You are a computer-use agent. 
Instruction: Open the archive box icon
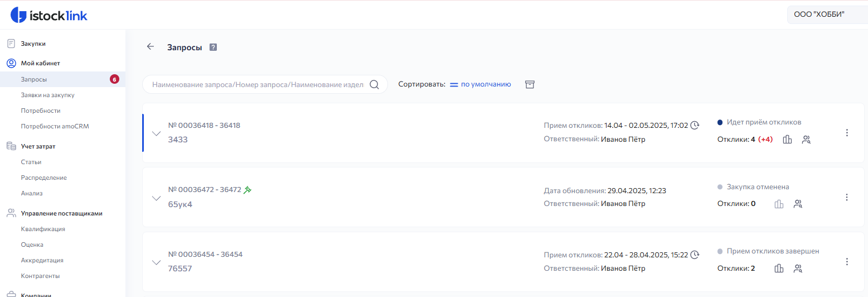(530, 85)
